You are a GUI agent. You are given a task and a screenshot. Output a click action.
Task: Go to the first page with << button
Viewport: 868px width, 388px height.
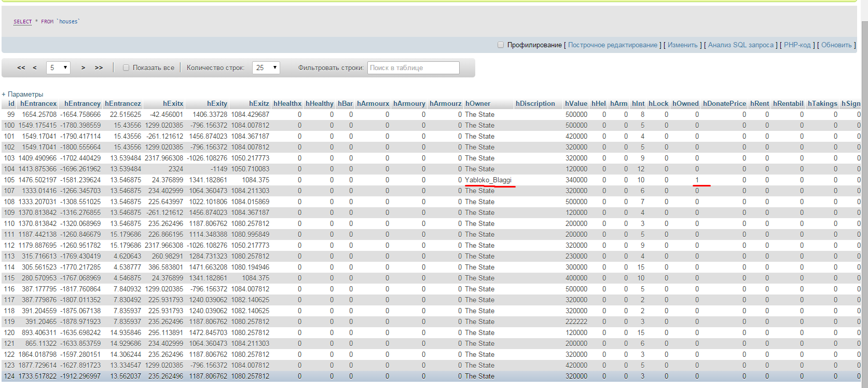coord(21,68)
